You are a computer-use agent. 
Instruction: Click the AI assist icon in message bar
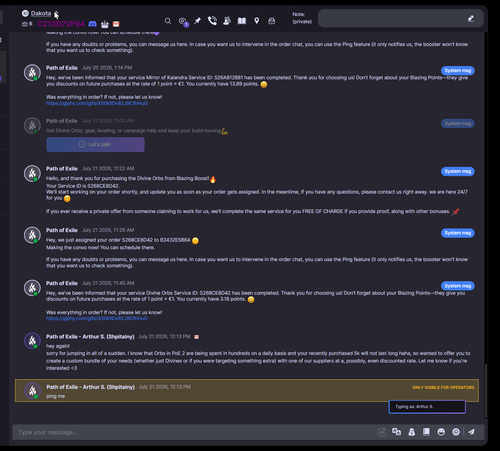point(382,432)
